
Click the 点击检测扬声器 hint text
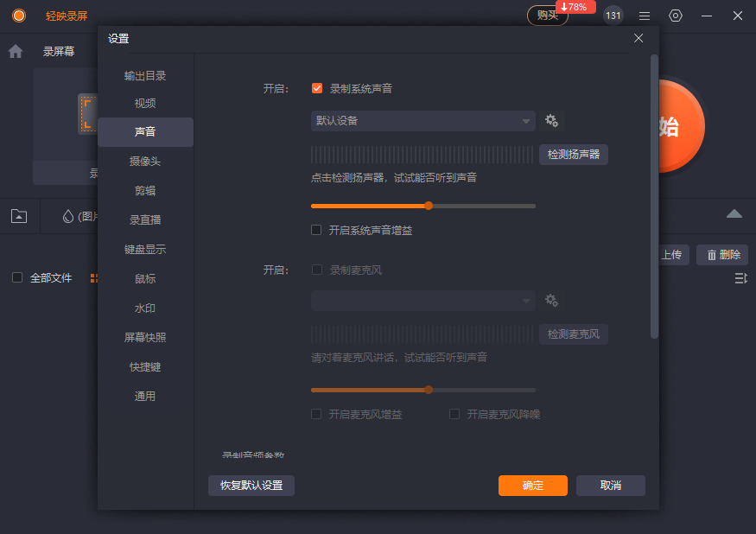[x=393, y=178]
